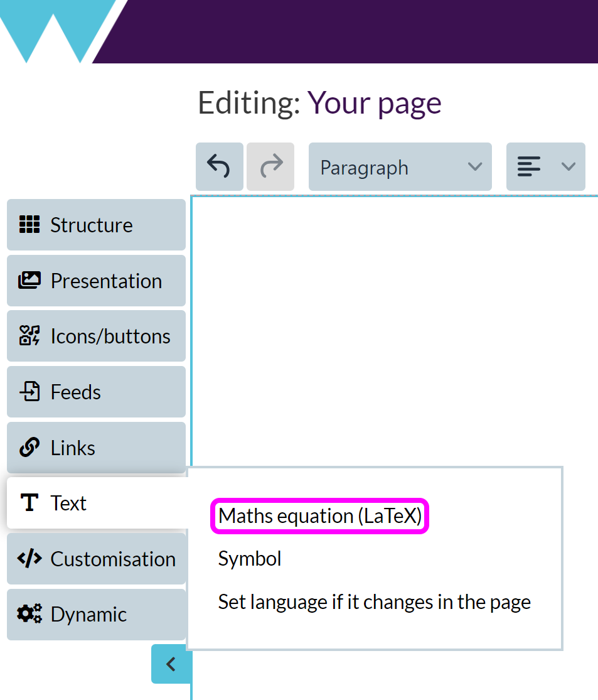Select Maths equation (LaTeX) option
The height and width of the screenshot is (700, 598).
(x=320, y=516)
